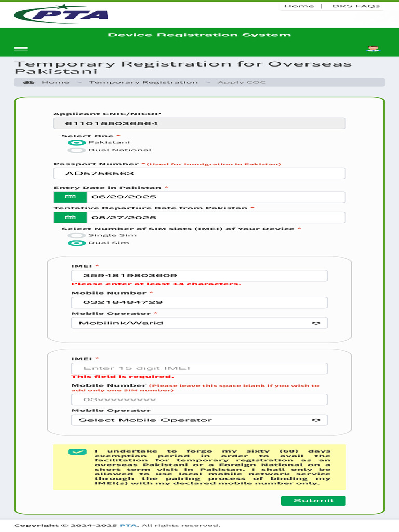Click Apply COC breadcrumb item

(242, 83)
